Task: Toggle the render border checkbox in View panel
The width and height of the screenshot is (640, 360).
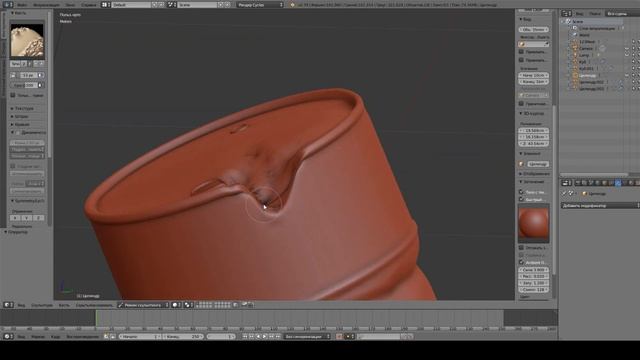Action: pyautogui.click(x=521, y=104)
